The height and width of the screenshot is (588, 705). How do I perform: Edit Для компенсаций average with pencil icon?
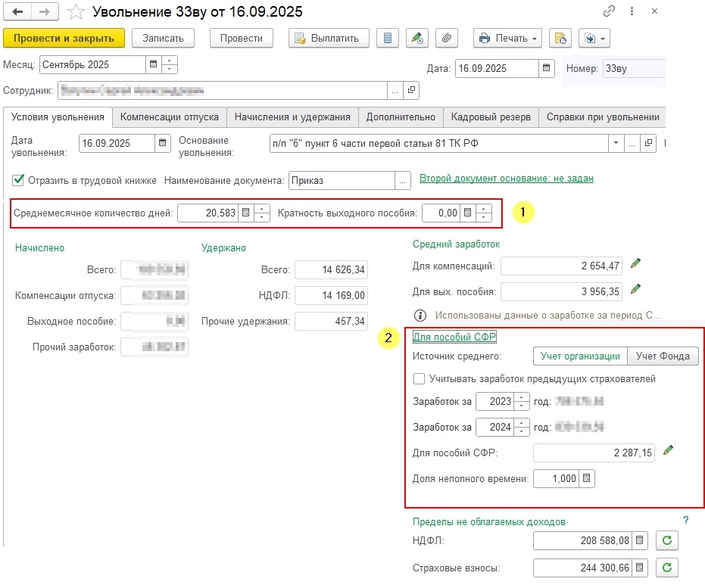[635, 263]
